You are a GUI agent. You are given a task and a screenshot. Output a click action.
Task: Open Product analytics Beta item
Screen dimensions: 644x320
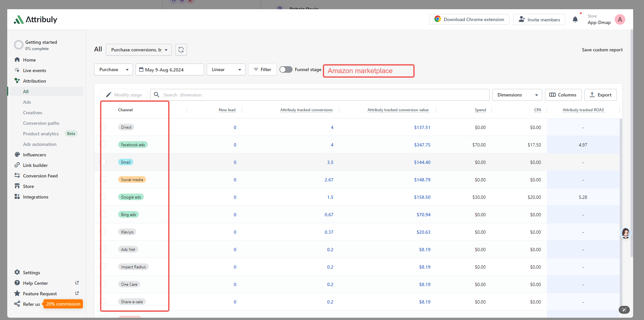click(50, 134)
